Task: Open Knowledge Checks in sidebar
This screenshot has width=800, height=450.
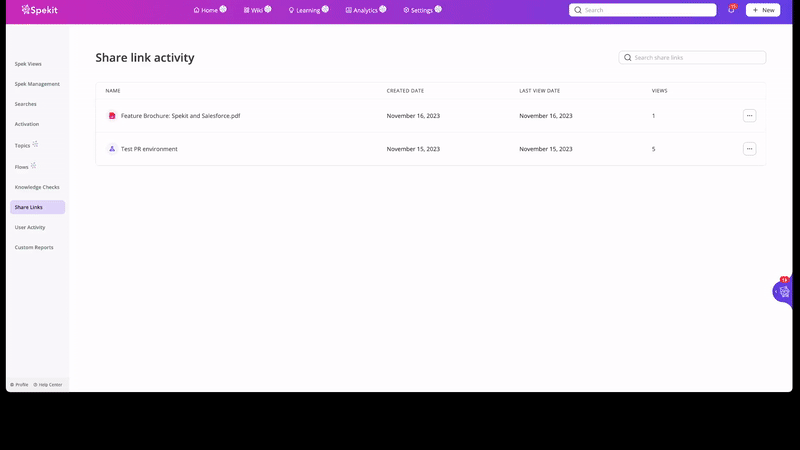Action: click(37, 187)
